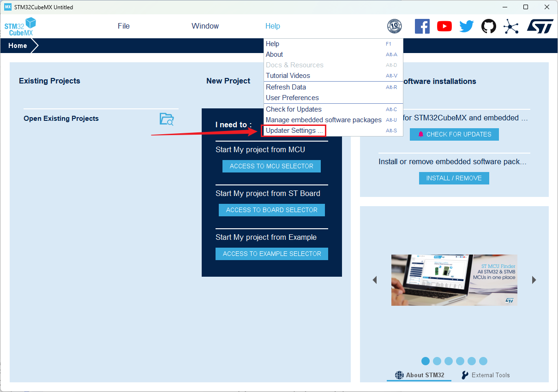The image size is (558, 392).
Task: Choose User Preferences menu entry
Action: [x=292, y=98]
